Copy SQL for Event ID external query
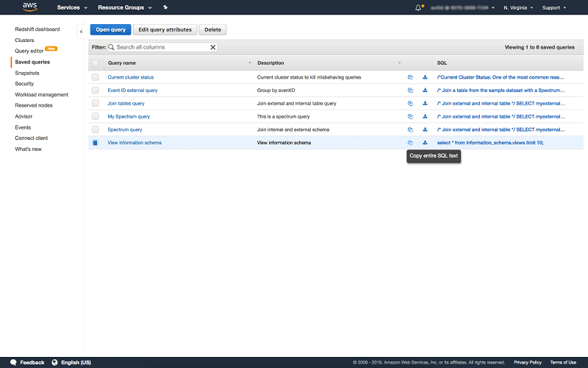This screenshot has height=368, width=588. coord(410,91)
